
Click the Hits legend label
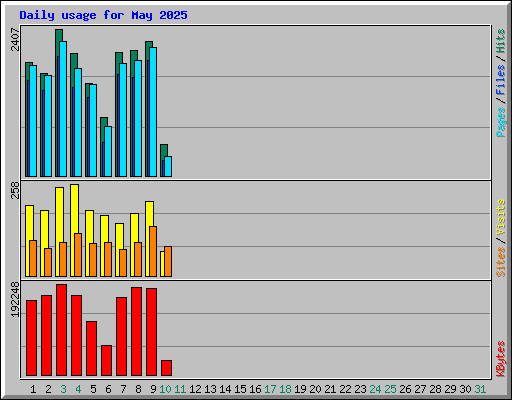coord(500,41)
